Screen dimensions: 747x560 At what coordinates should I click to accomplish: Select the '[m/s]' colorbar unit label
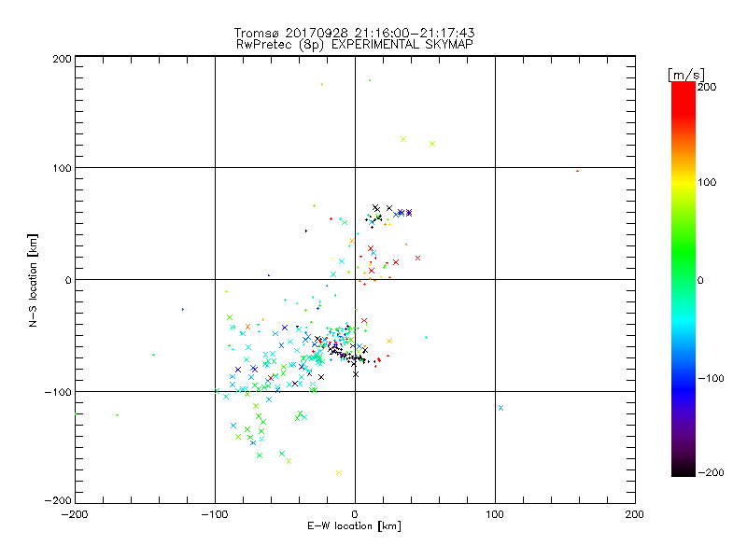[x=686, y=75]
